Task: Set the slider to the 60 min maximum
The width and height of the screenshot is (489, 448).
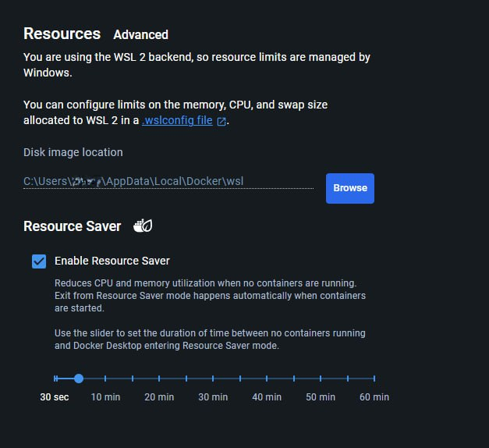Action: [x=374, y=379]
